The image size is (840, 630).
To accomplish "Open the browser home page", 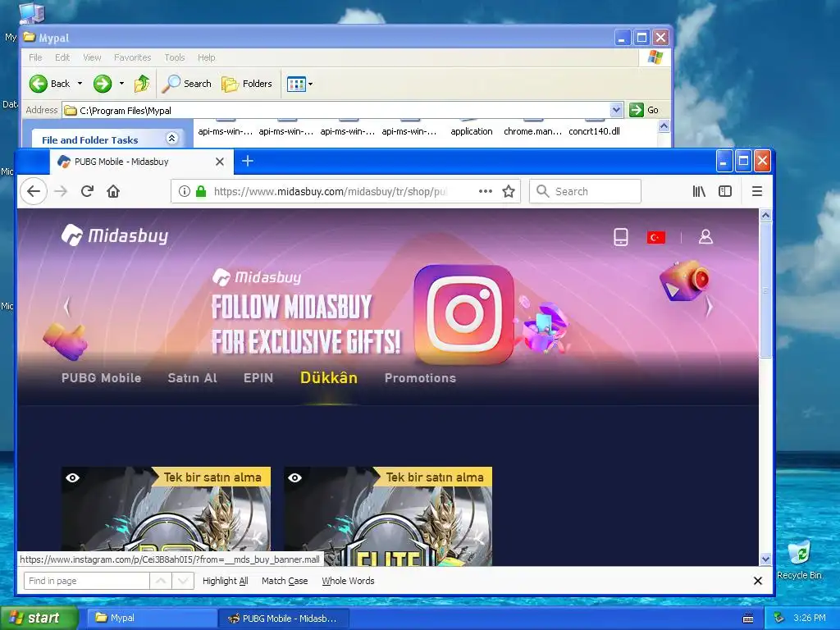I will pos(113,191).
